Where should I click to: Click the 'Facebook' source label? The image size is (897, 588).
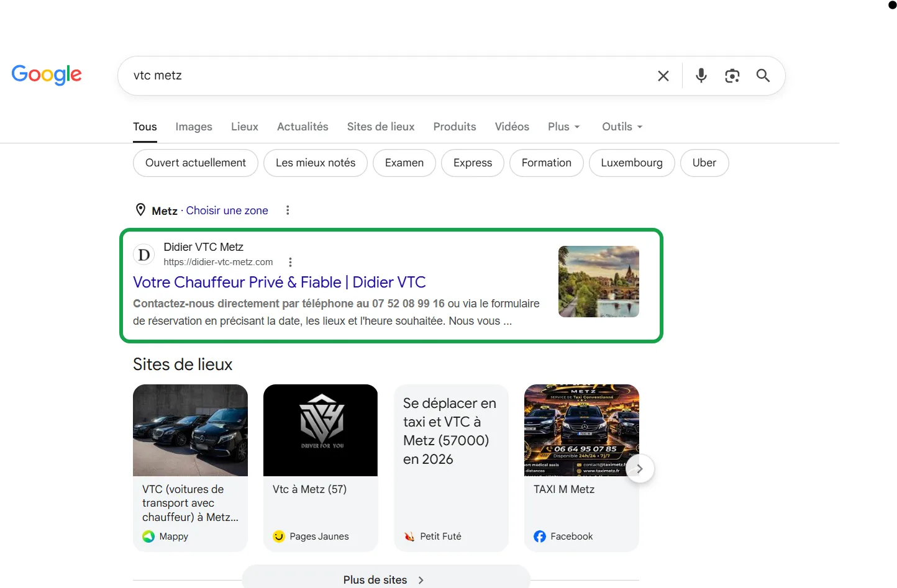pos(571,536)
